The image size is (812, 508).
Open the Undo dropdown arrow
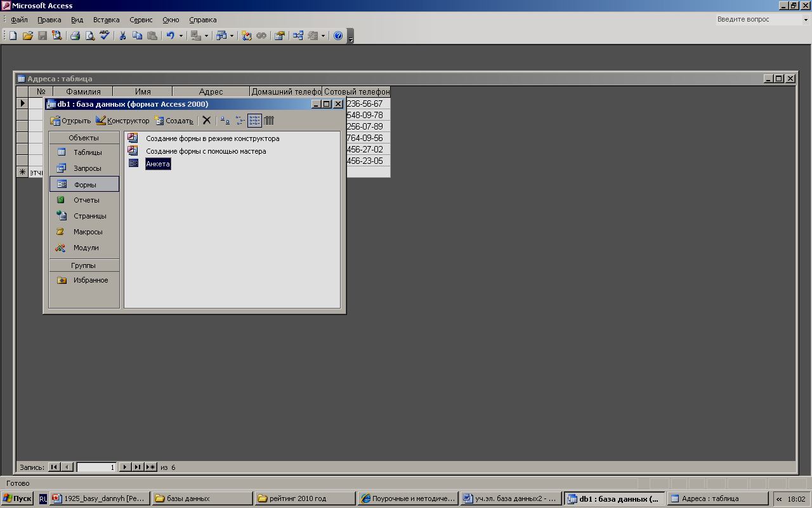click(x=181, y=36)
